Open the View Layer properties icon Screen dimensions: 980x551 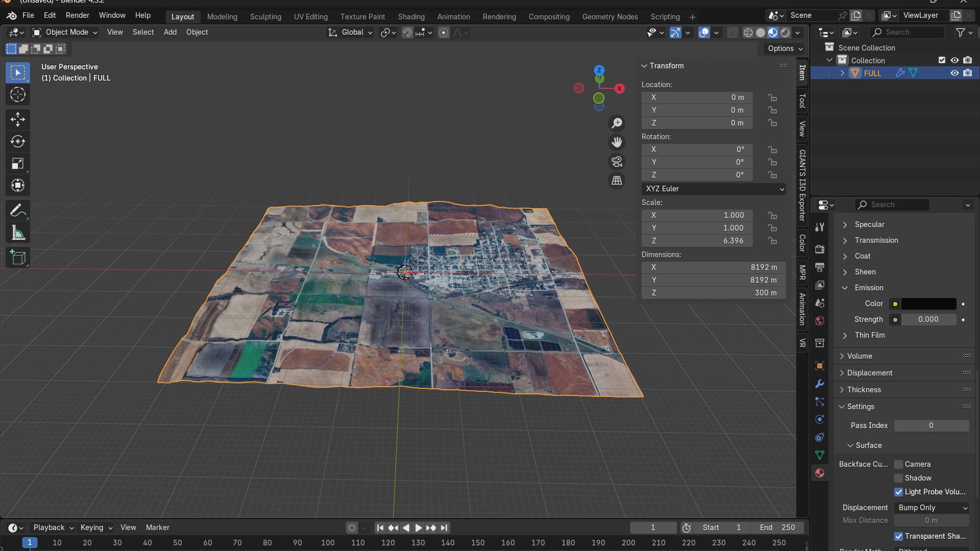click(x=820, y=285)
